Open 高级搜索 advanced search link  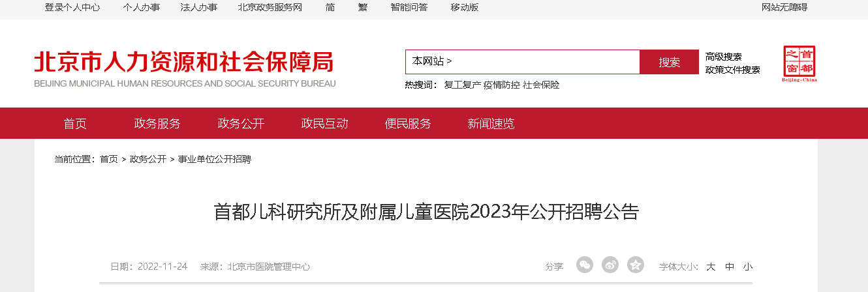[x=724, y=57]
